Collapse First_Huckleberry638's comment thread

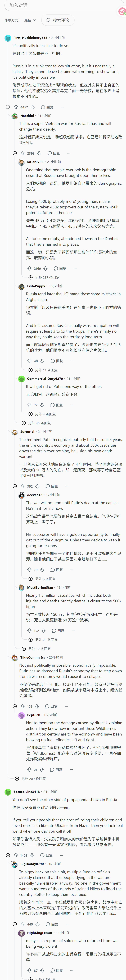click(8, 107)
